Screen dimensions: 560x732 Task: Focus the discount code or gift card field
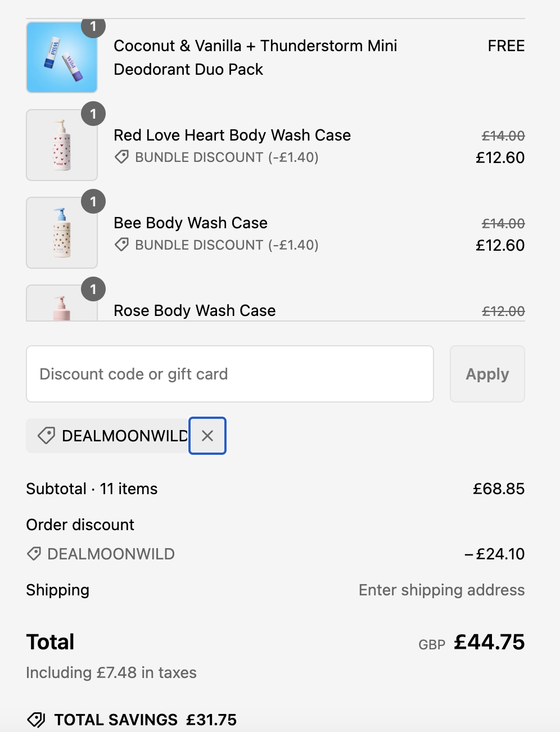[229, 374]
